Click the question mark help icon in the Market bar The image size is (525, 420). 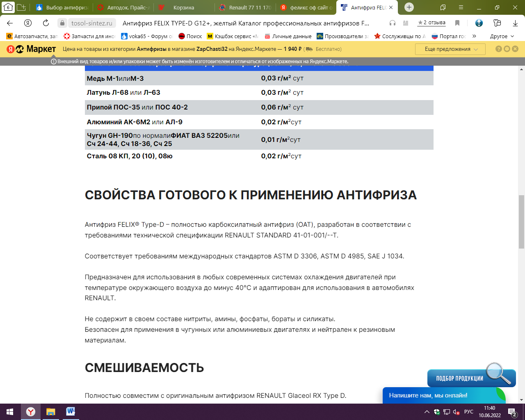pyautogui.click(x=499, y=49)
